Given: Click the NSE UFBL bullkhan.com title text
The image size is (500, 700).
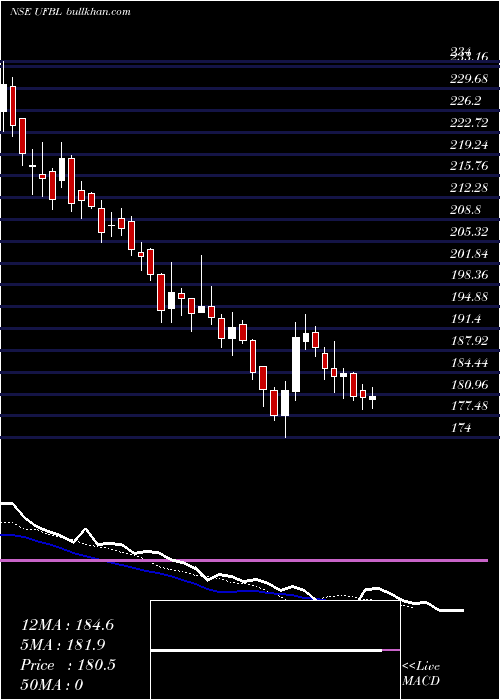Looking at the screenshot, I should click(x=70, y=12).
